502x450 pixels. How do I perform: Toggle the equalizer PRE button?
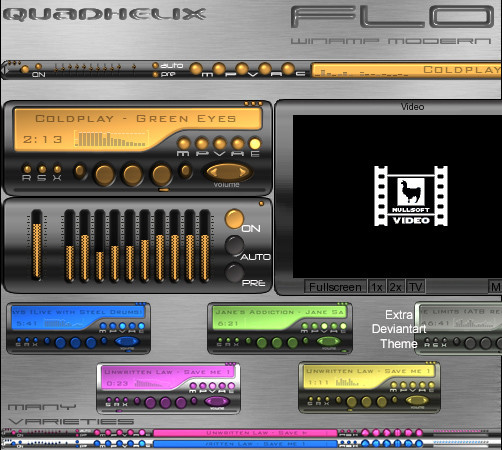[x=234, y=272]
